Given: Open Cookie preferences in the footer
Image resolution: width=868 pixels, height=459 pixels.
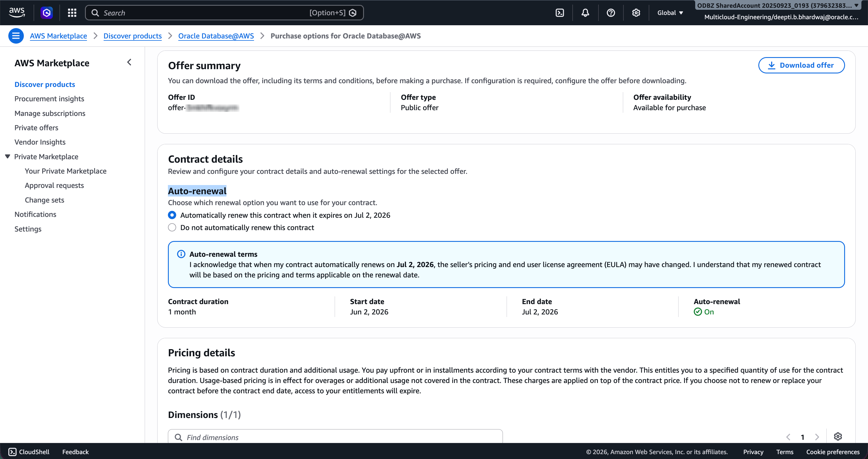Looking at the screenshot, I should tap(833, 452).
